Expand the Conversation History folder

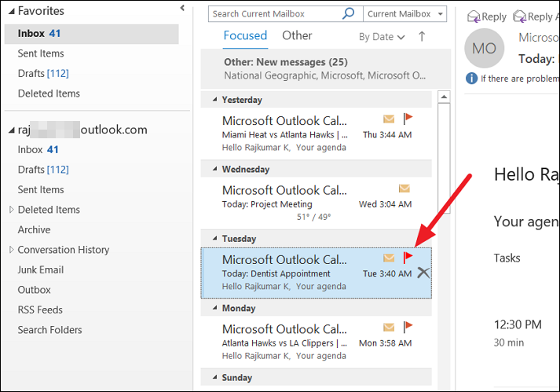tap(12, 250)
